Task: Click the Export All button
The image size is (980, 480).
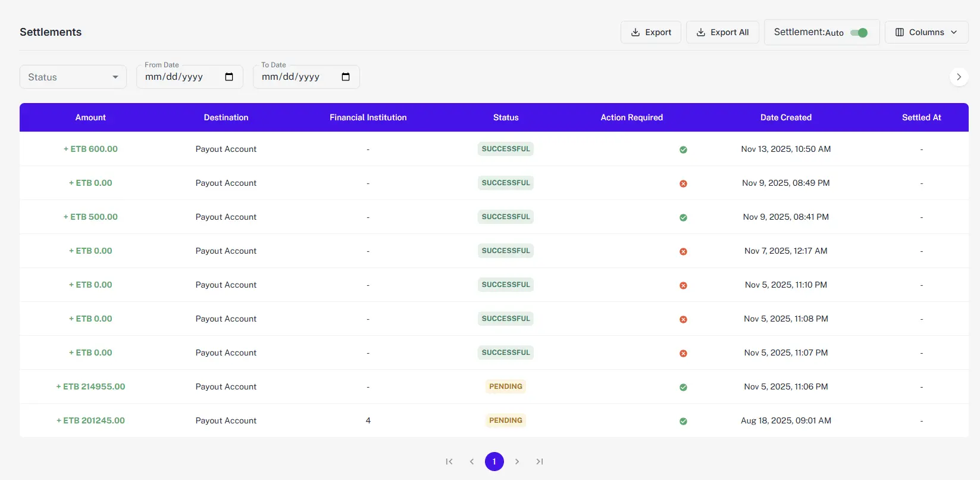Action: [x=722, y=32]
